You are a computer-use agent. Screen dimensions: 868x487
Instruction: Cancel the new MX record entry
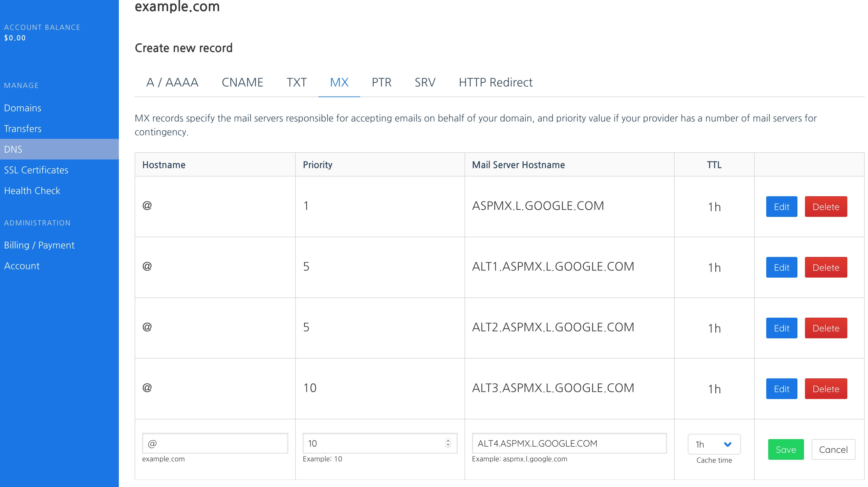(834, 450)
